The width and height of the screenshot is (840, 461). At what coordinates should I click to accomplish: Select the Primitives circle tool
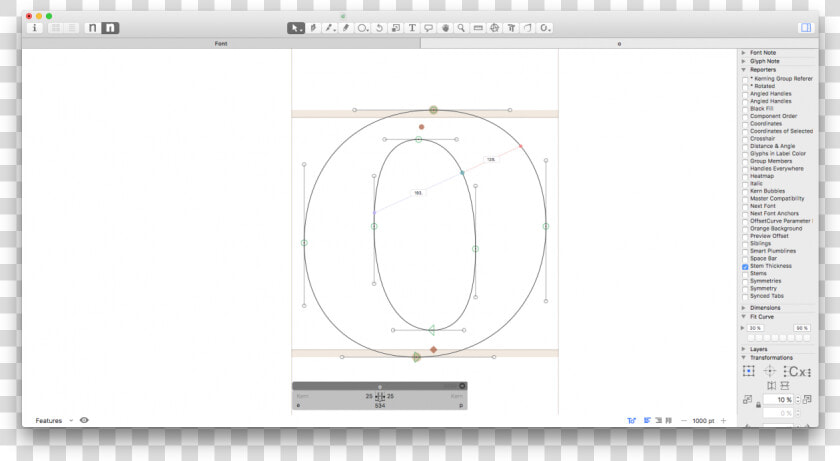pyautogui.click(x=363, y=28)
